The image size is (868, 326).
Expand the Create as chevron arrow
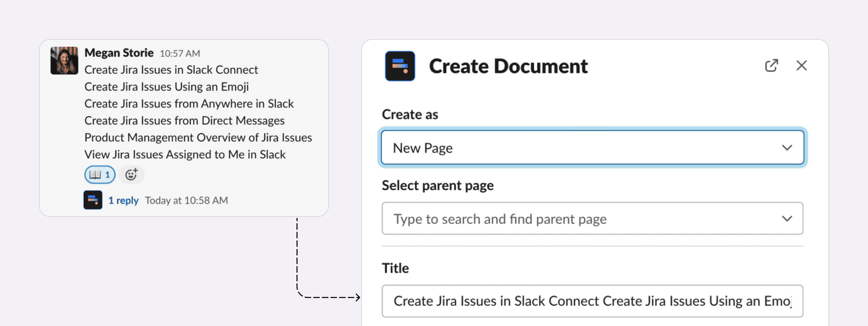[787, 148]
